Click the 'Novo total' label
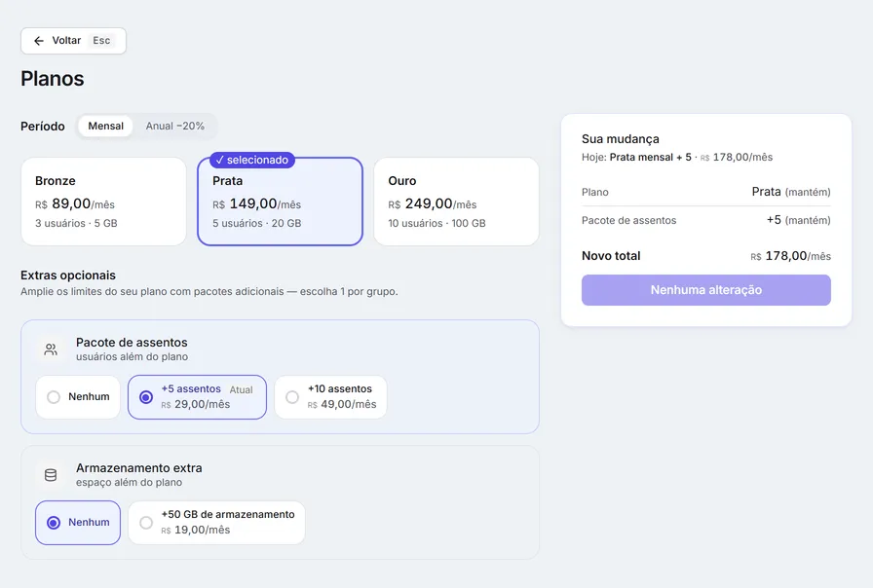Image resolution: width=873 pixels, height=588 pixels. coord(611,256)
